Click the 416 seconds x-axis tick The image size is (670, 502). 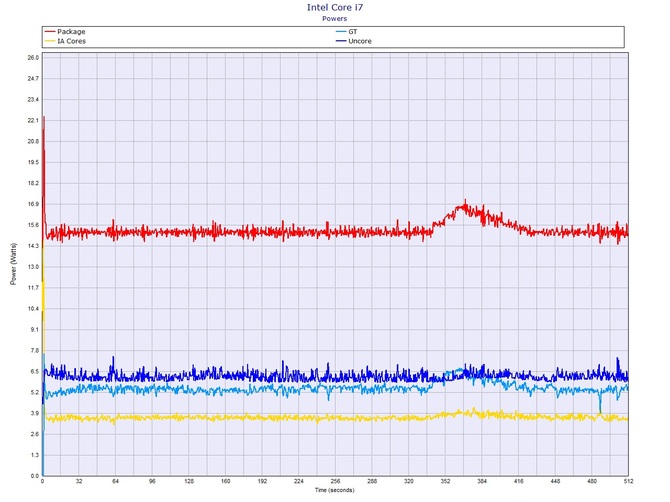518,481
